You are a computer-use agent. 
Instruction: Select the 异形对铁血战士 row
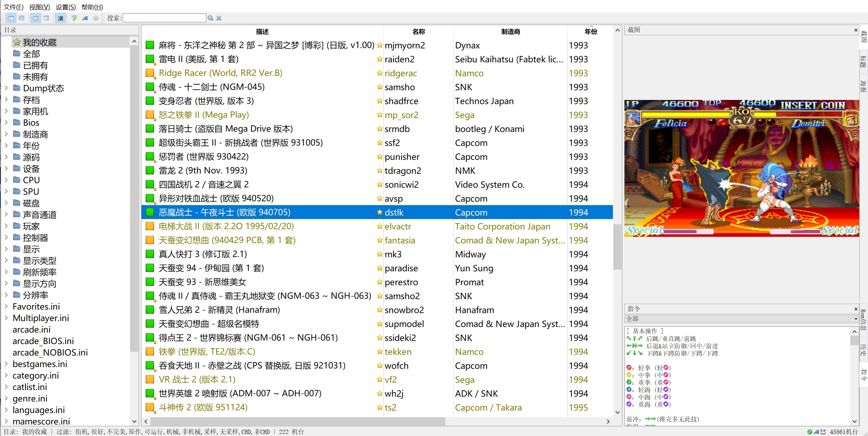377,198
